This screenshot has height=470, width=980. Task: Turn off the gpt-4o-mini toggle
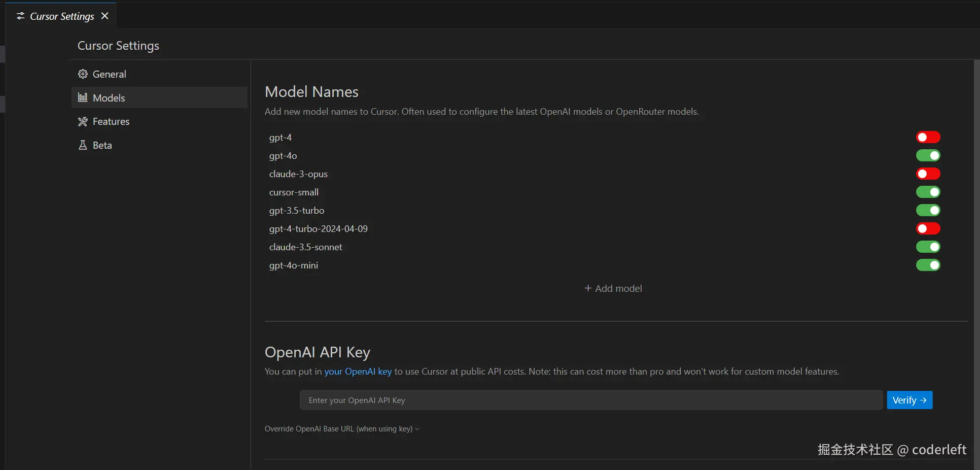tap(928, 265)
